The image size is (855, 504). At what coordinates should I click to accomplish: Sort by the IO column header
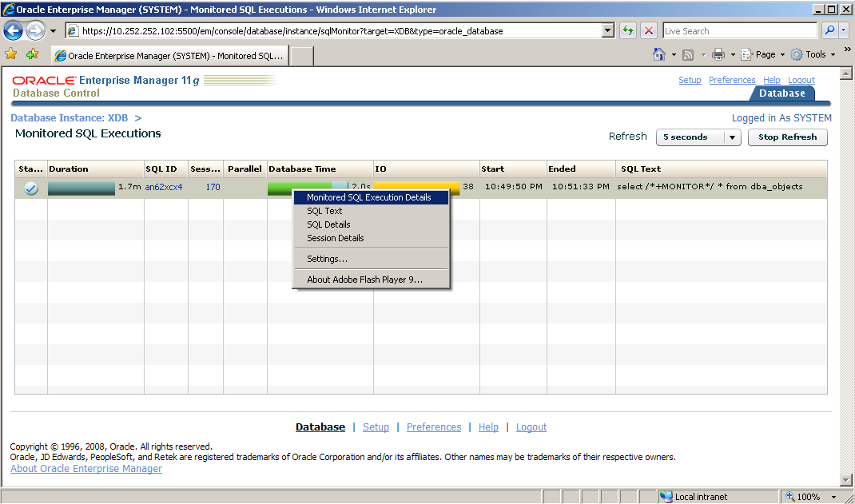[427, 169]
